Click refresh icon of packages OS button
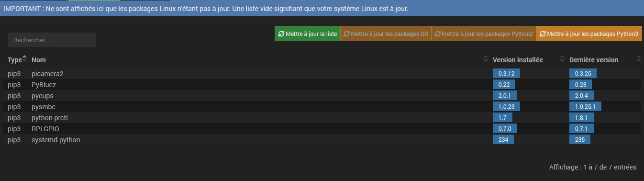This screenshot has height=181, width=644. (x=346, y=34)
